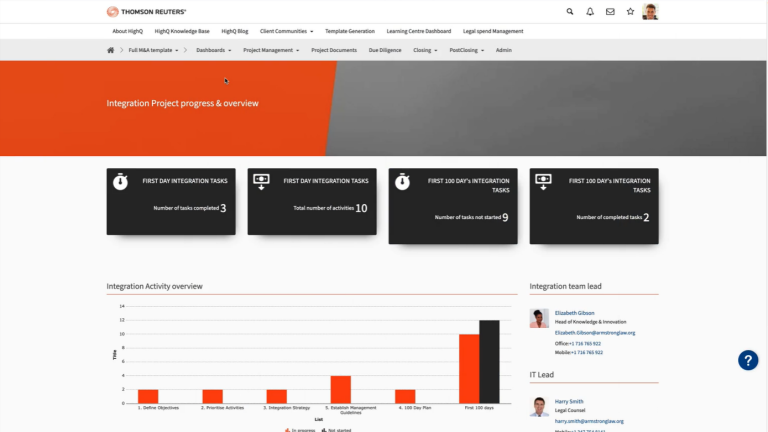Viewport: 768px width, 432px height.
Task: Open the Due Diligence tab
Action: coord(384,50)
